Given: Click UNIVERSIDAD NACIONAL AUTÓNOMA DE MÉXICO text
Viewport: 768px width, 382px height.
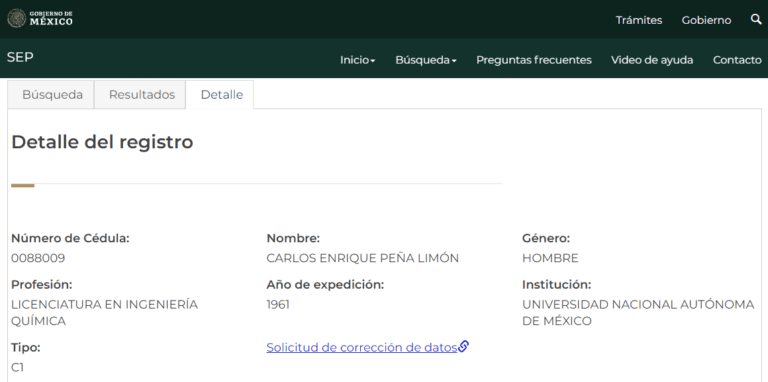Looking at the screenshot, I should point(638,312).
